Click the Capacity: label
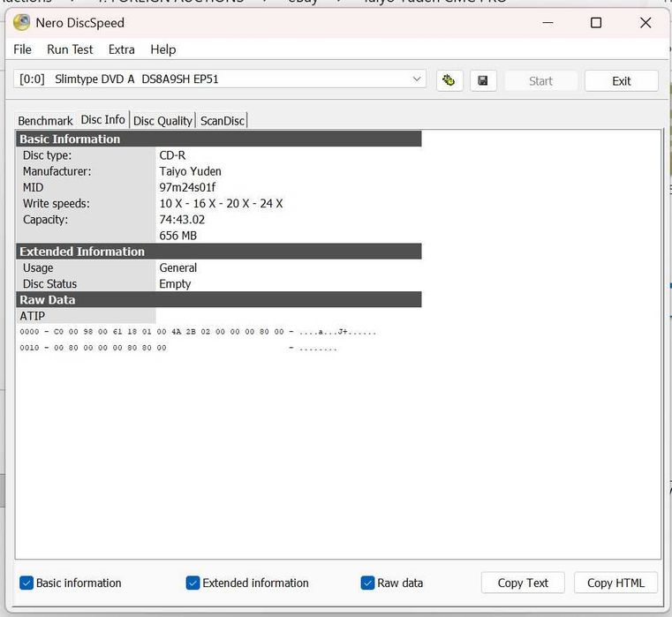The image size is (672, 617). (45, 220)
